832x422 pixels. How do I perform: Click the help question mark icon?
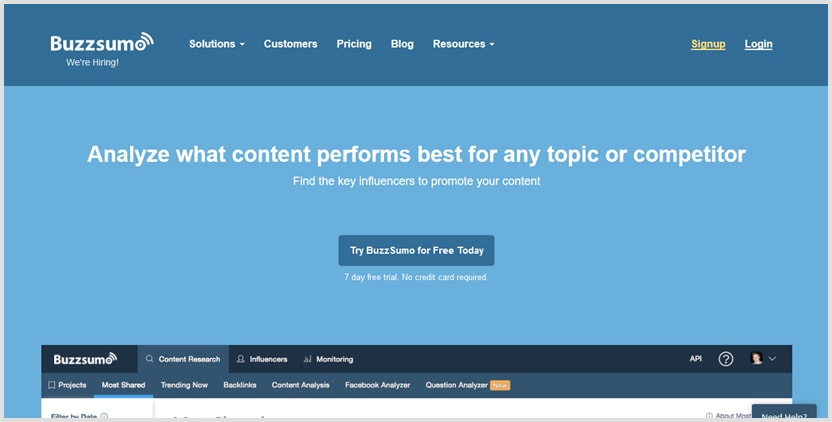pyautogui.click(x=726, y=359)
